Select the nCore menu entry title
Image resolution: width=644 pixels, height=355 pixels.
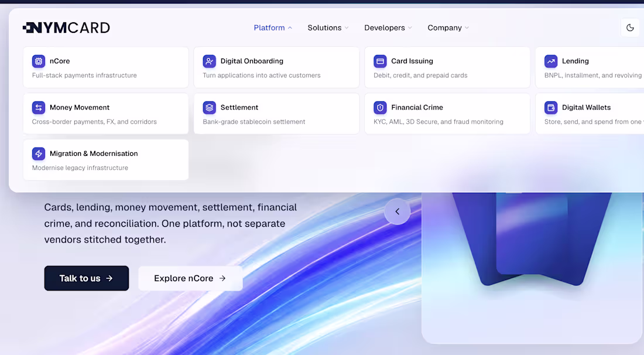click(x=60, y=61)
